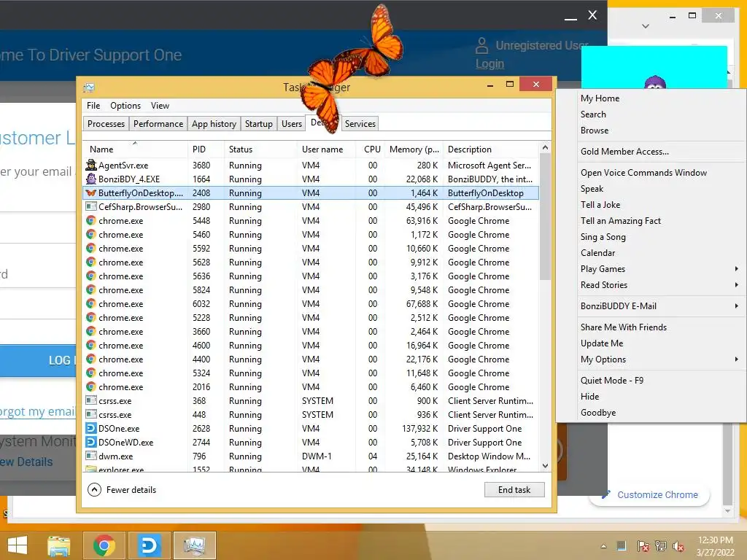Click the Forgot my email link
747x560 pixels.
tap(37, 411)
